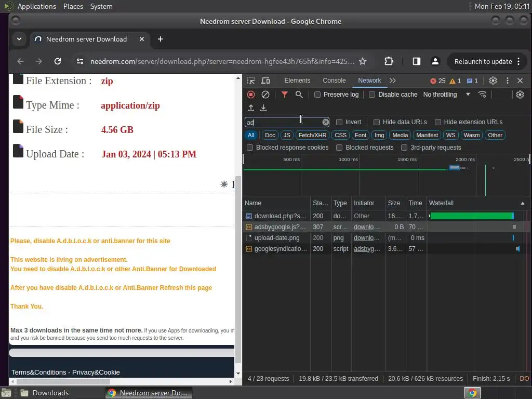The width and height of the screenshot is (532, 399).
Task: Sort requests by Name column header
Action: click(276, 203)
